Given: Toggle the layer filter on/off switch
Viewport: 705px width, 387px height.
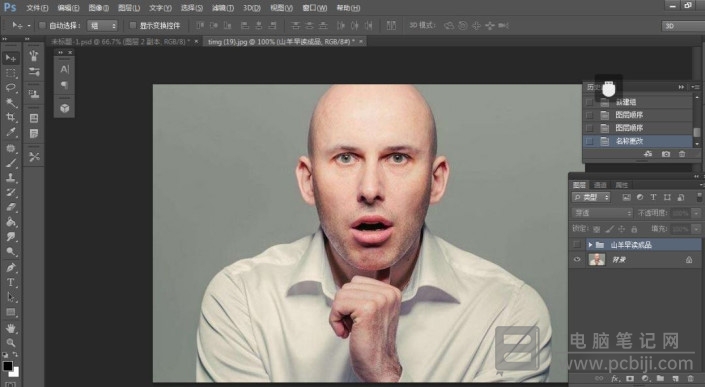Looking at the screenshot, I should click(x=699, y=197).
